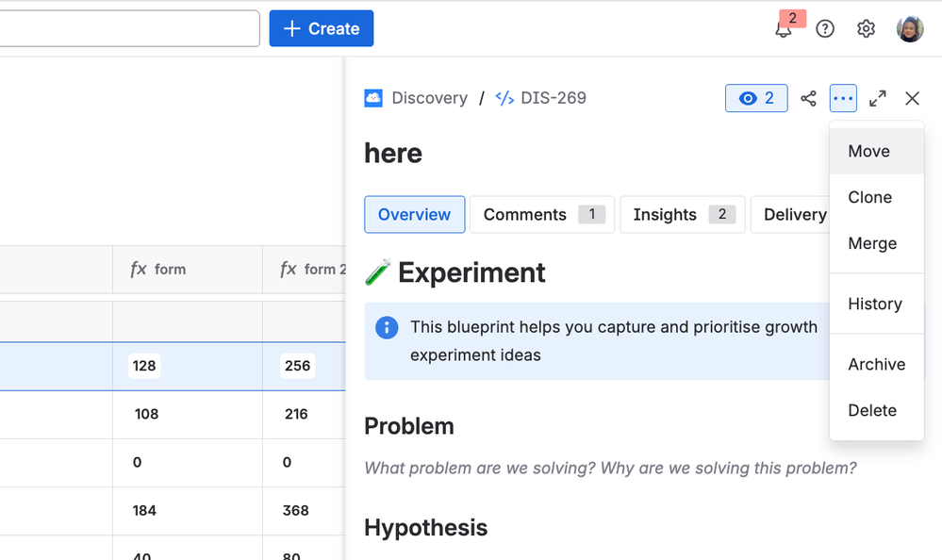Click the Create button
Viewport: 942px width, 560px height.
[x=322, y=29]
